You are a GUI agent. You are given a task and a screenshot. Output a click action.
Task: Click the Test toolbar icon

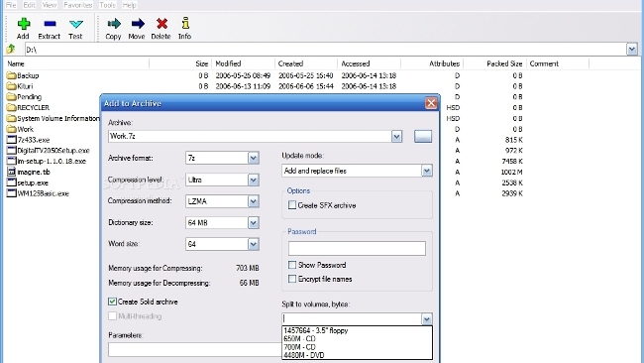76,24
